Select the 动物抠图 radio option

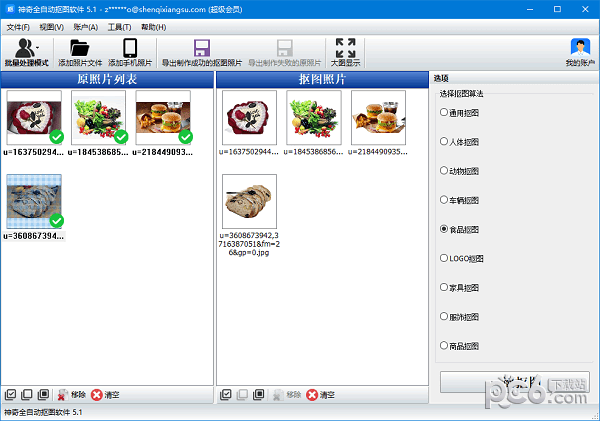[445, 171]
